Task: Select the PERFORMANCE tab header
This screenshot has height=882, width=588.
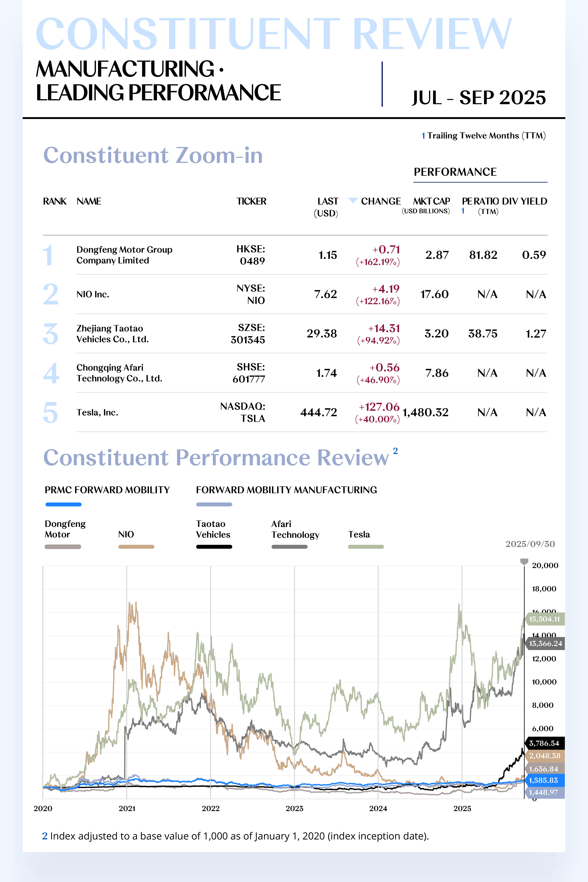Action: click(455, 172)
